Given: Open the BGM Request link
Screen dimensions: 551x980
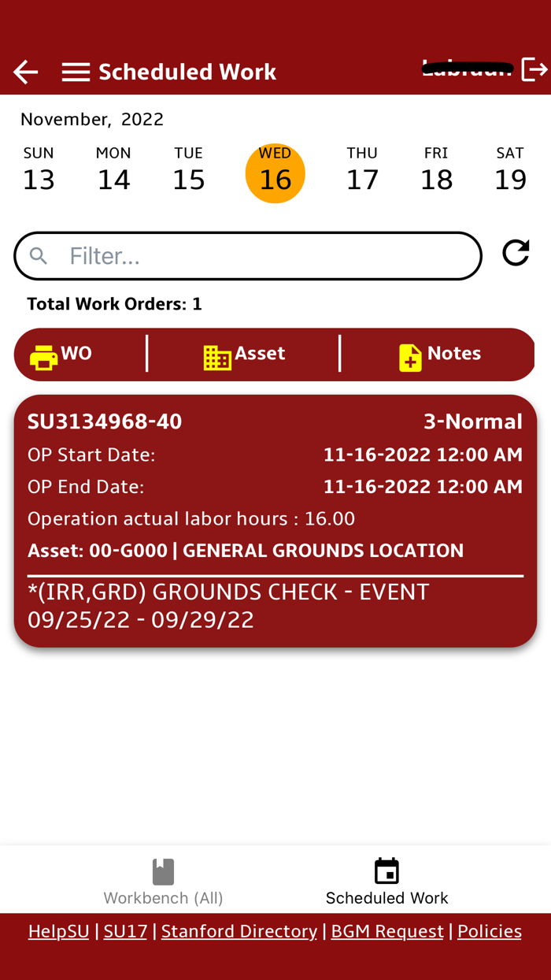Looking at the screenshot, I should pos(387,931).
